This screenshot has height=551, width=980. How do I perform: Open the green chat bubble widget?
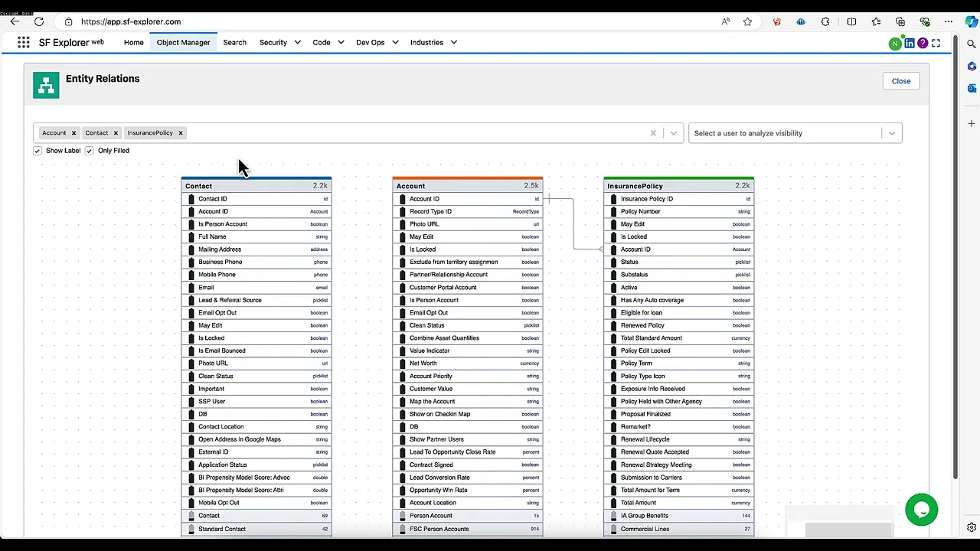(x=921, y=510)
